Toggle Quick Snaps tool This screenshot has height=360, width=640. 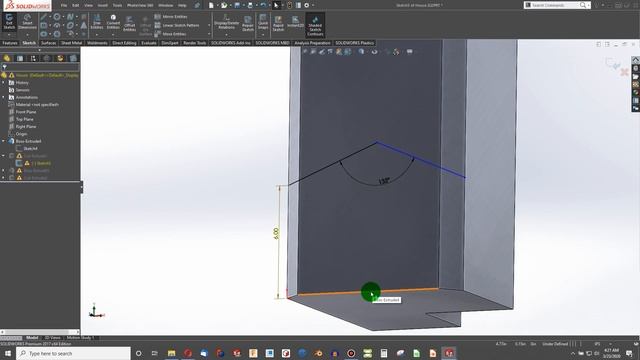coord(263,22)
